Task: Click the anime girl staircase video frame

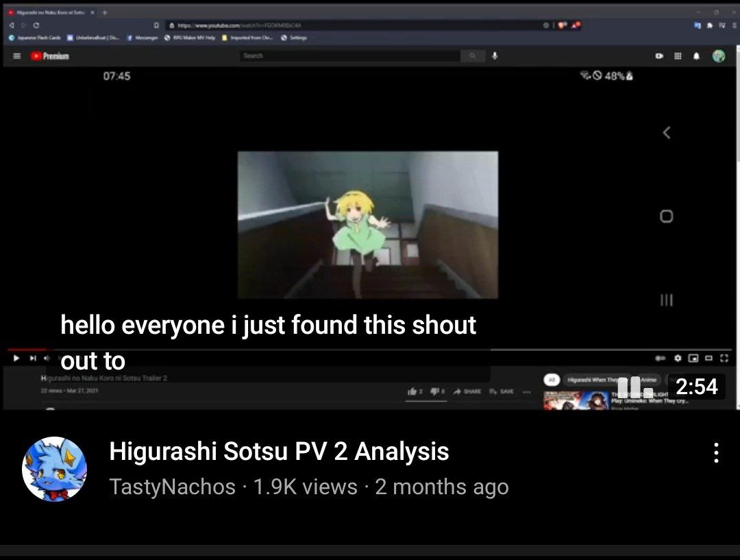Action: pos(368,225)
